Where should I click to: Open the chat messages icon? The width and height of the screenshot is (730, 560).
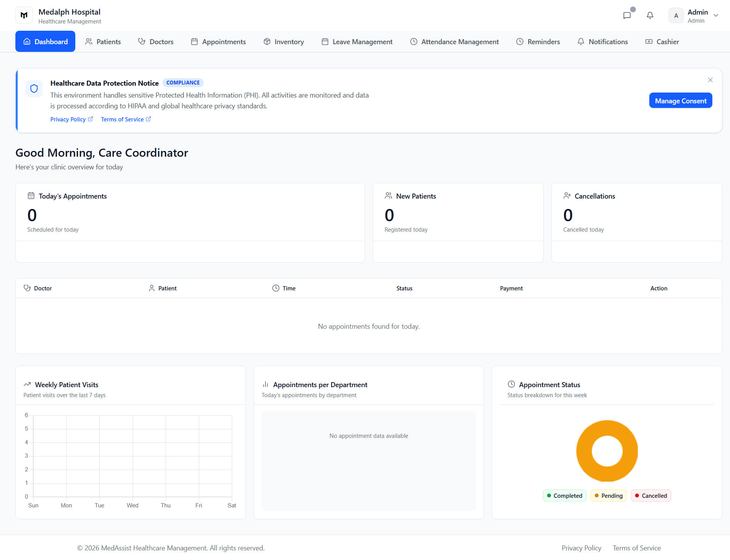tap(627, 15)
